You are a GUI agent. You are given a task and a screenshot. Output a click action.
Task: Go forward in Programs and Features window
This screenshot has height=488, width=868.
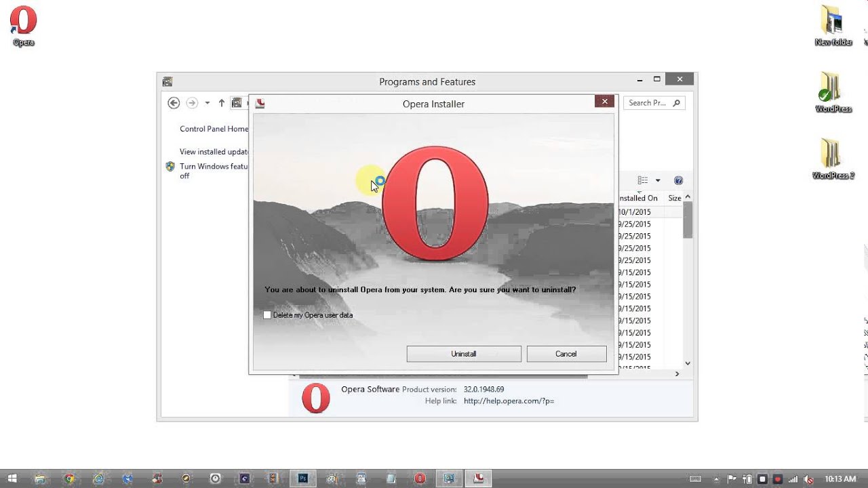click(x=192, y=103)
